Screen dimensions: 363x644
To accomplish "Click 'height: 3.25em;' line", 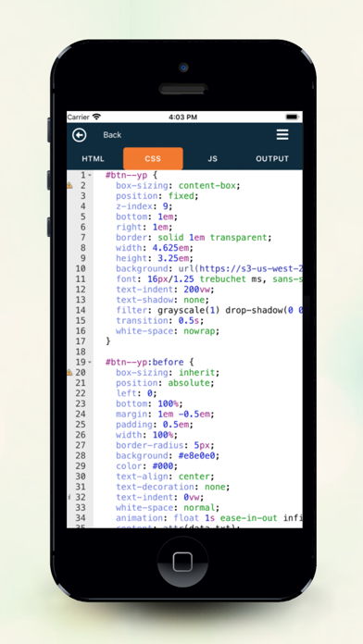I will tap(155, 258).
